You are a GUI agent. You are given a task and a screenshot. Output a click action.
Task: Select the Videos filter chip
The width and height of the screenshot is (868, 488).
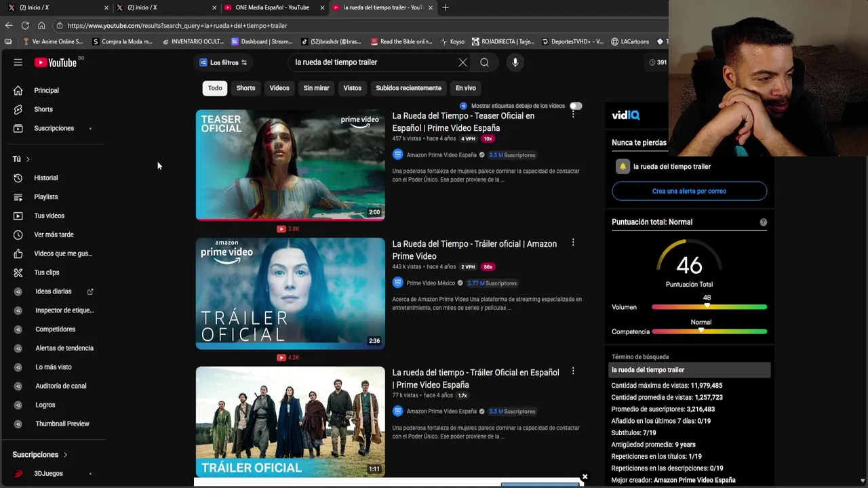click(279, 88)
